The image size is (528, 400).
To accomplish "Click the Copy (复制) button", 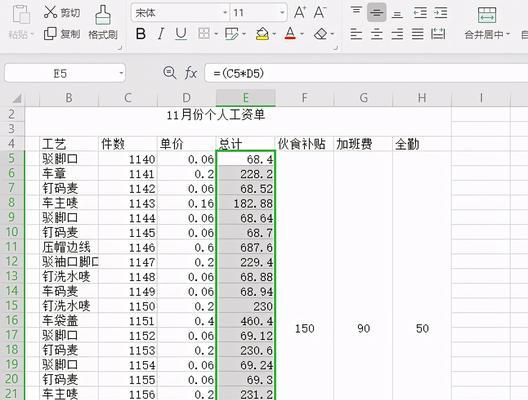I will [x=62, y=34].
